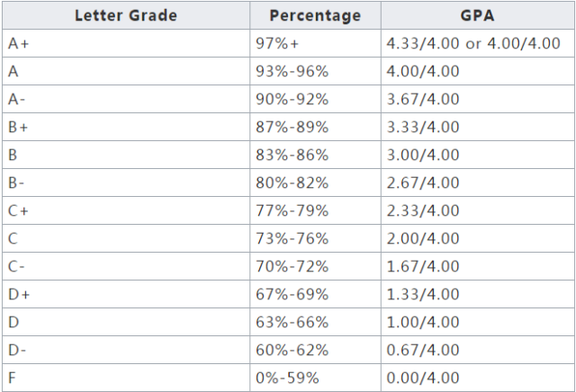This screenshot has height=392, width=576.
Task: Click the B+ letter grade cell
Action: pyautogui.click(x=126, y=127)
